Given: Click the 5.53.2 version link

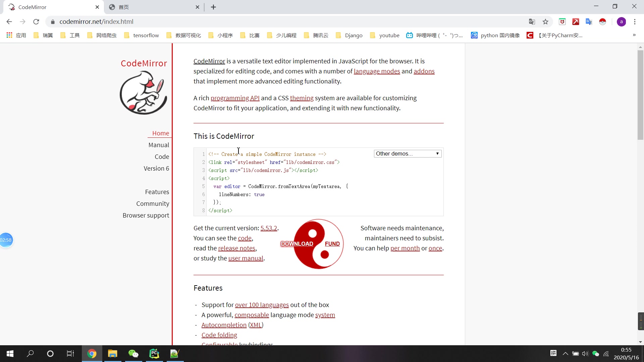Looking at the screenshot, I should [269, 228].
